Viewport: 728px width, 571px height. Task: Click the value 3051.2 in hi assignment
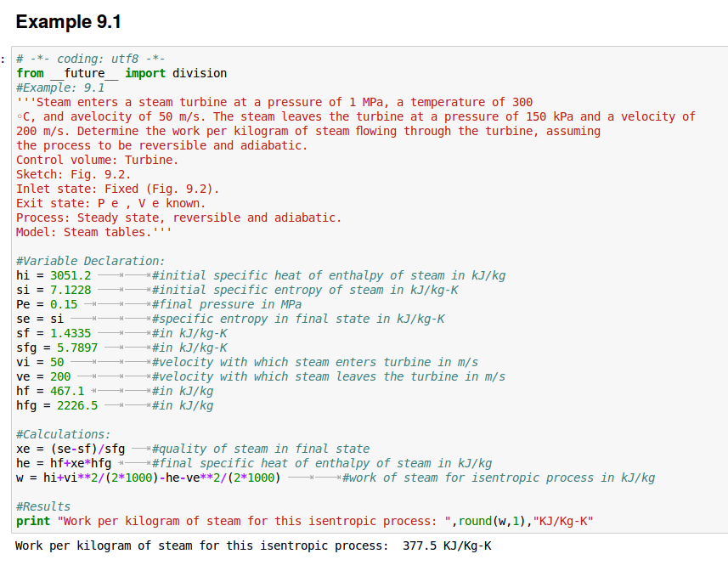coord(71,275)
